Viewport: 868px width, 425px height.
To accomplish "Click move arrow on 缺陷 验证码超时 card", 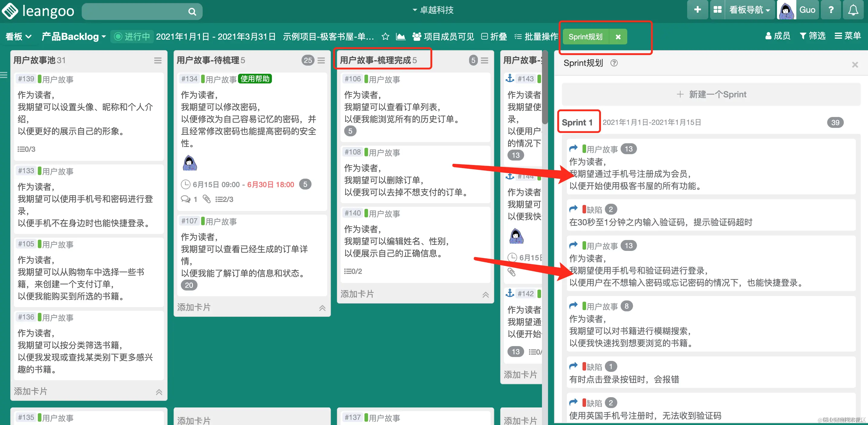I will click(x=573, y=209).
